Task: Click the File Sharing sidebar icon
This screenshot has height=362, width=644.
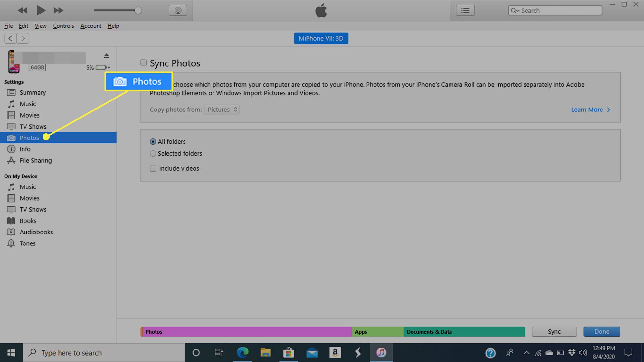Action: [12, 160]
